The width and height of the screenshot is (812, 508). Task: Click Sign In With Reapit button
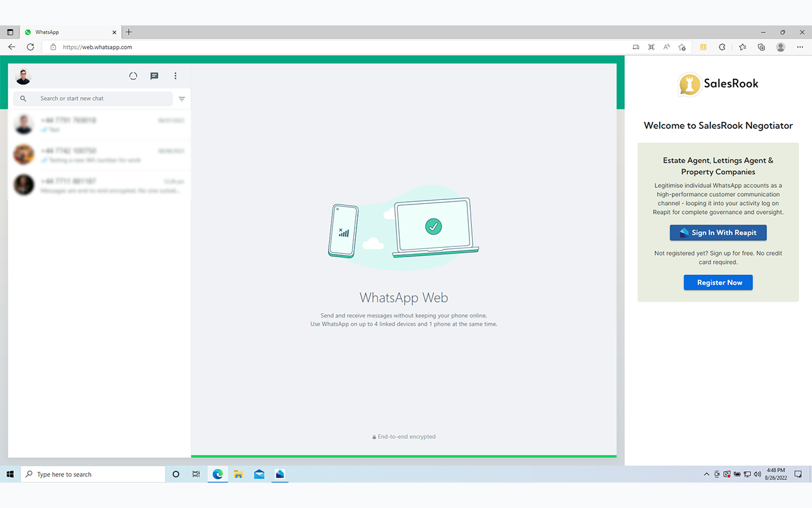[x=718, y=232]
